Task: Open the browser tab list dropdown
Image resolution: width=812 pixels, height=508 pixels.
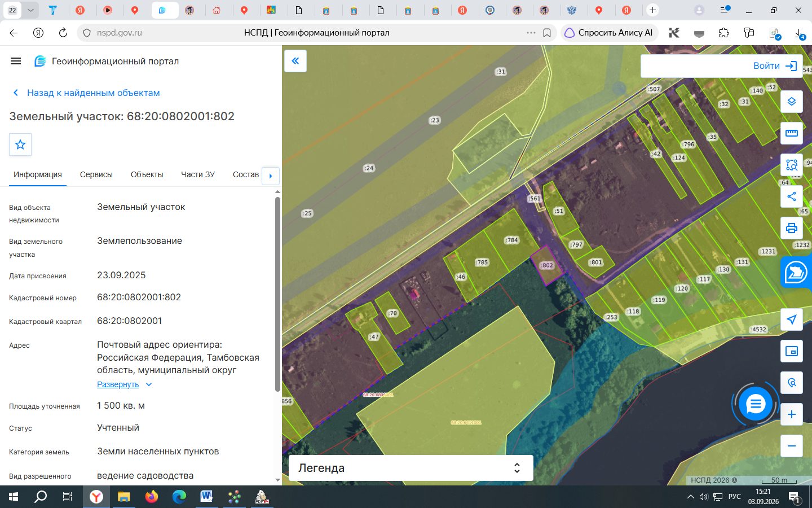Action: pyautogui.click(x=30, y=10)
